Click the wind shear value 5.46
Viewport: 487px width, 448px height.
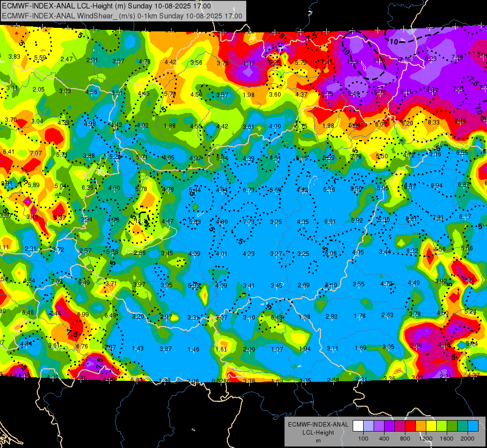click(354, 93)
